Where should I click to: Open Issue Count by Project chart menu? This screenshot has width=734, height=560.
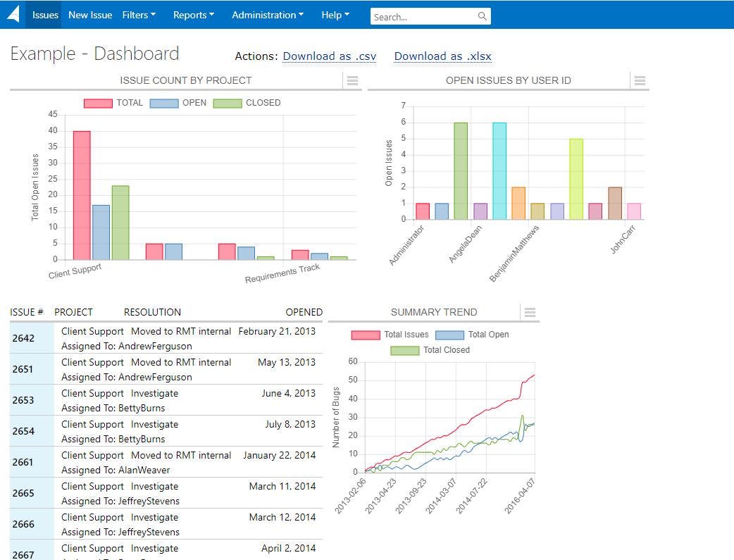click(x=352, y=80)
